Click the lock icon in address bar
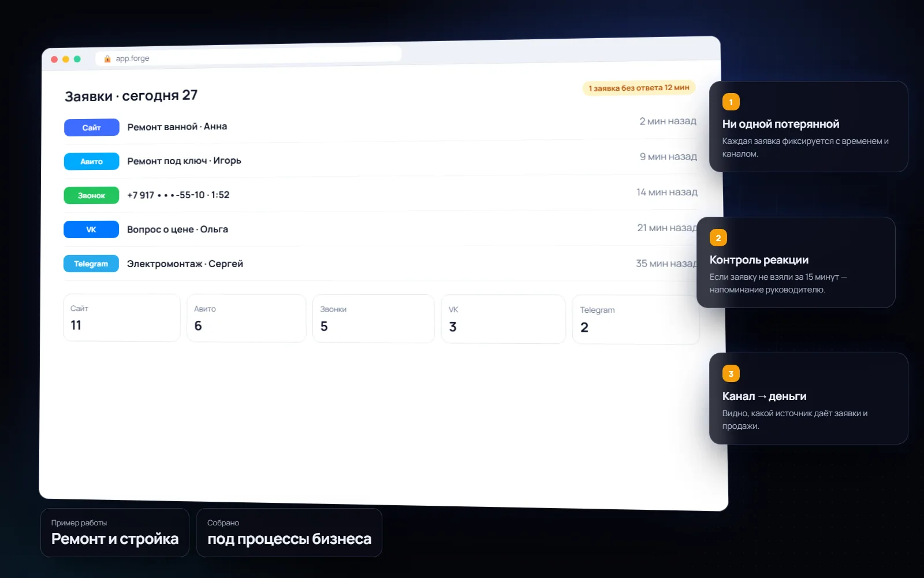Screen dimensions: 924x578 [107, 58]
